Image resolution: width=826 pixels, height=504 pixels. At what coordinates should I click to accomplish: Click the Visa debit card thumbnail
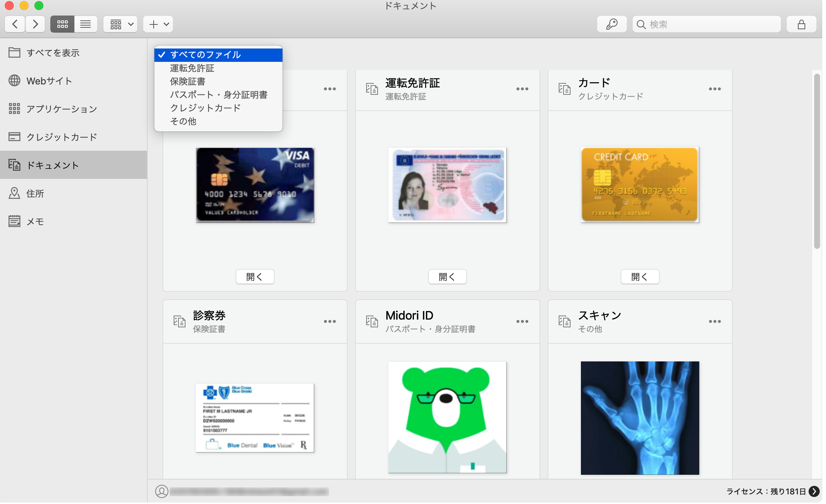(255, 185)
